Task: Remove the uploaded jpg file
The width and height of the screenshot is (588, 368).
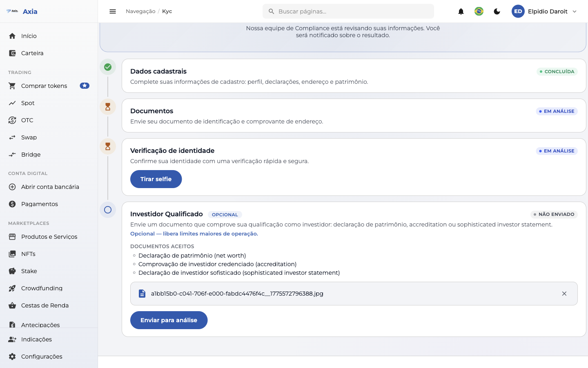Action: coord(564,294)
